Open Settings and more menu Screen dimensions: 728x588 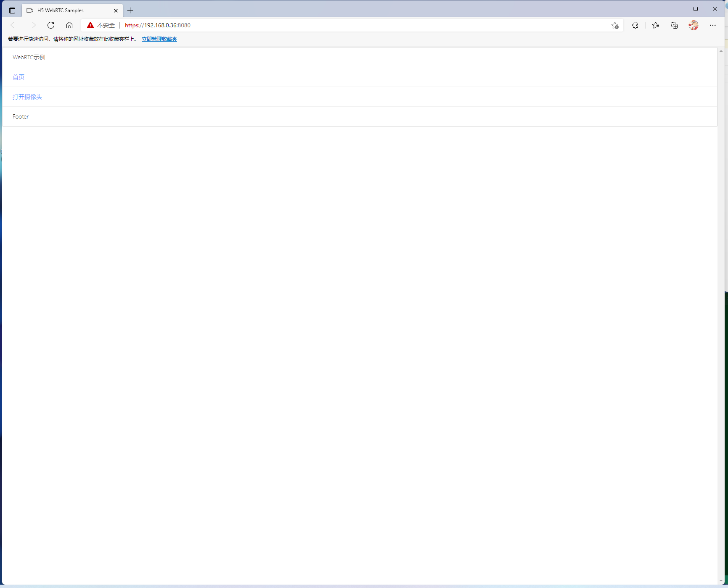click(x=713, y=25)
